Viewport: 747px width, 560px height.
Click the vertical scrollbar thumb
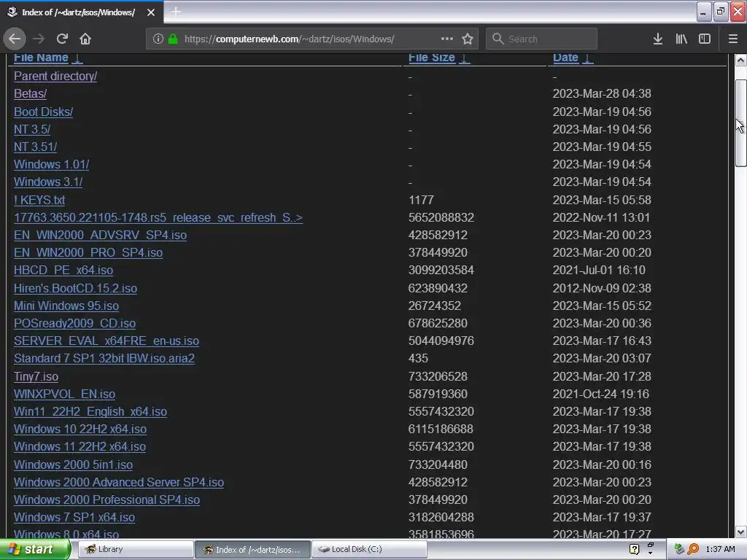click(x=740, y=123)
